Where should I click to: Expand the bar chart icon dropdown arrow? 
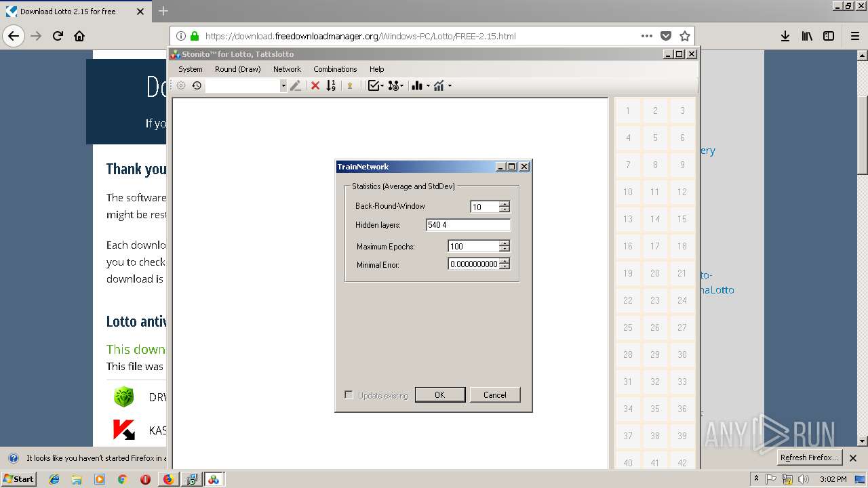[428, 86]
